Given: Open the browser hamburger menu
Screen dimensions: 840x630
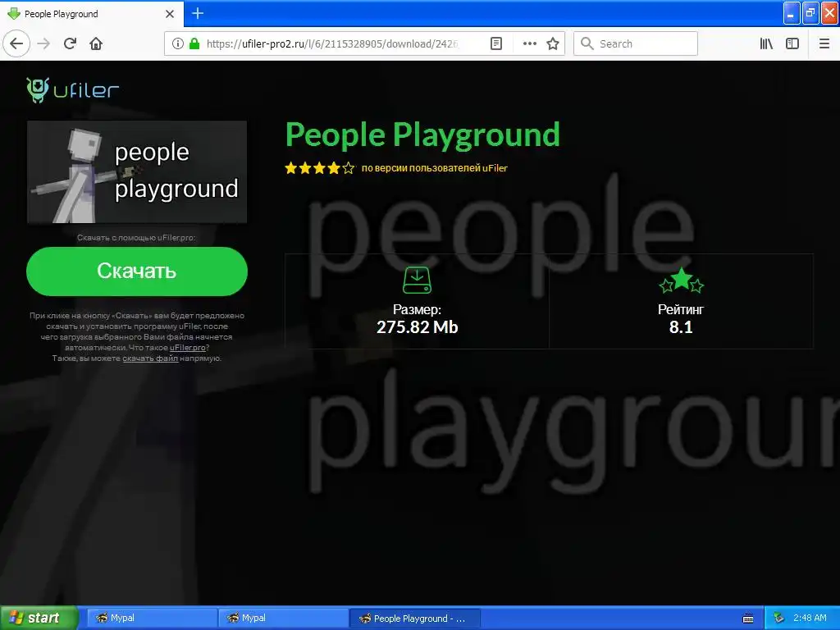Looking at the screenshot, I should point(824,43).
